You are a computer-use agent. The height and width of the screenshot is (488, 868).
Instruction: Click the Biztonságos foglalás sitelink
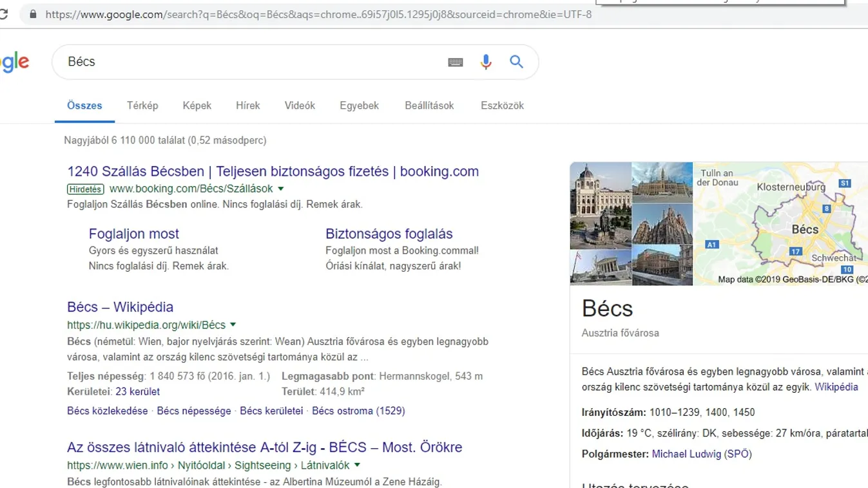pyautogui.click(x=389, y=234)
